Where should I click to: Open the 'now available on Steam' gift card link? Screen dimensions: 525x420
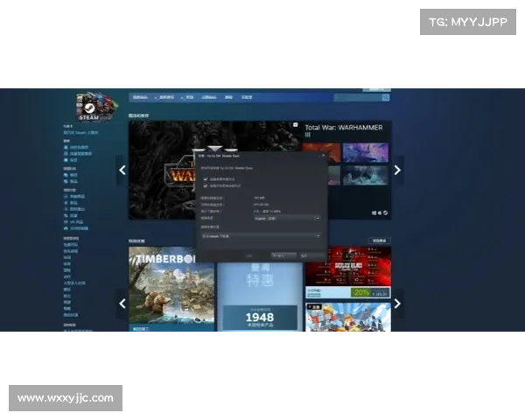click(x=80, y=133)
